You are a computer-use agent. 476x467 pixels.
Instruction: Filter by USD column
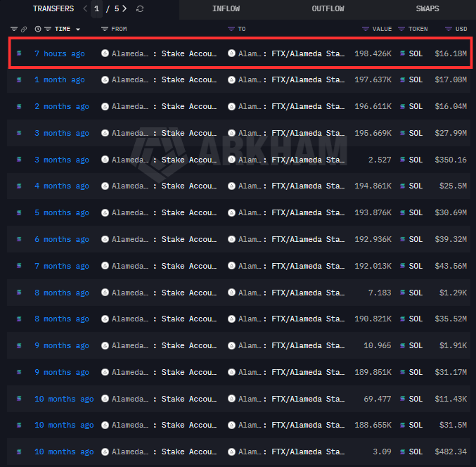(449, 29)
